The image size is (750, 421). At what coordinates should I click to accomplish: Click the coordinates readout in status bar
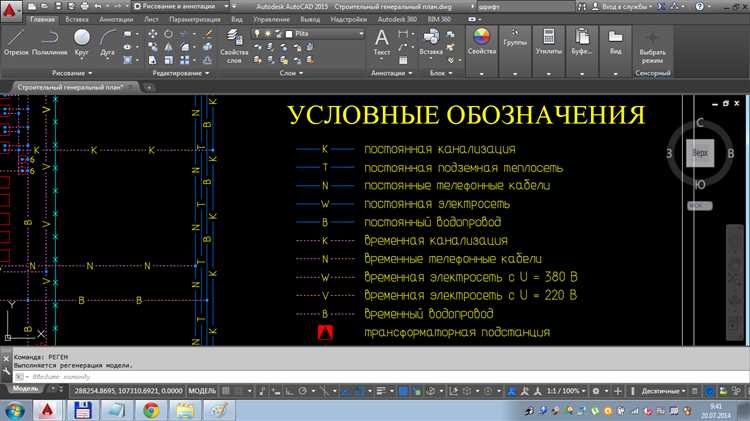click(128, 391)
